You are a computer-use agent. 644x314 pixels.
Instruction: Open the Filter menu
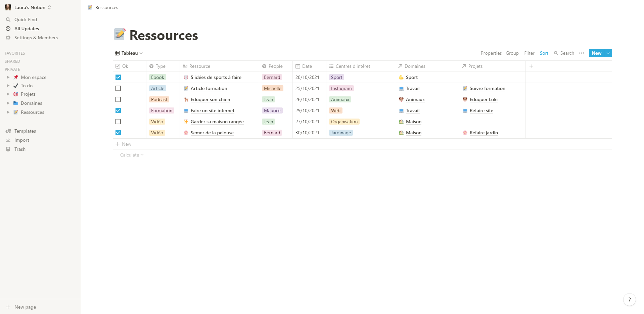coord(529,53)
